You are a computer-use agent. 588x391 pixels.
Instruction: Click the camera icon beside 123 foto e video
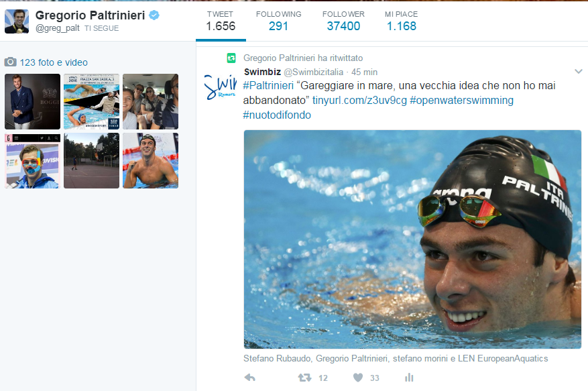pos(11,62)
